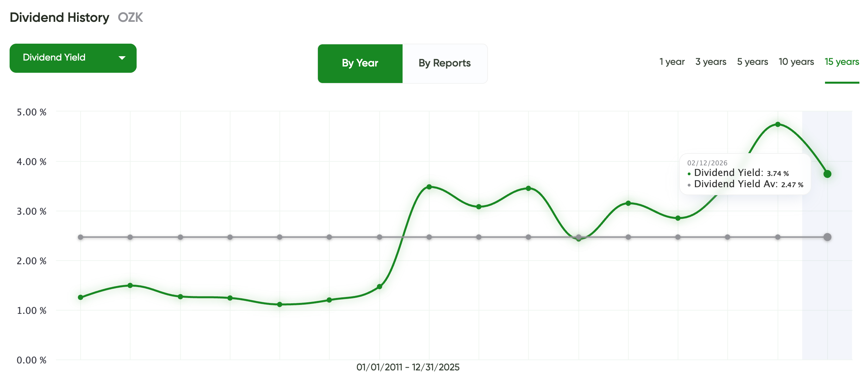The width and height of the screenshot is (868, 381).
Task: Select the 3 years range tab
Action: coord(711,62)
